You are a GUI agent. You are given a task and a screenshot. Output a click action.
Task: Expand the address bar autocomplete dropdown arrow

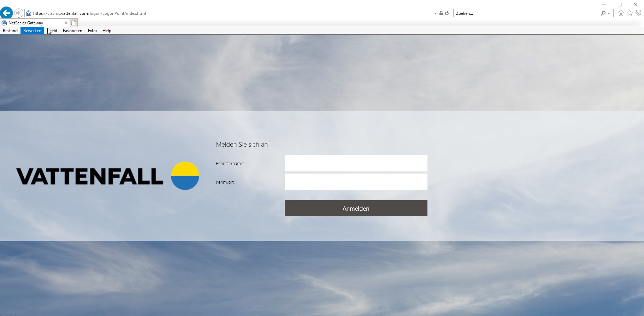[x=435, y=13]
